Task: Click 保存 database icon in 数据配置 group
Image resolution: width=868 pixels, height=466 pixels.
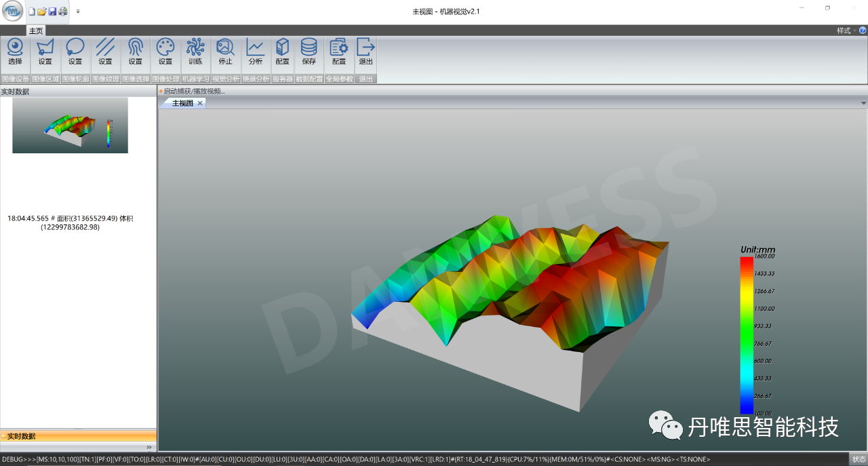Action: tap(309, 52)
